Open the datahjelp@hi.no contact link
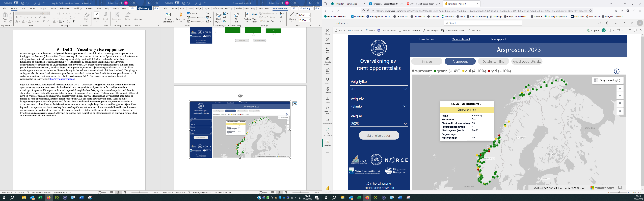 point(384,188)
